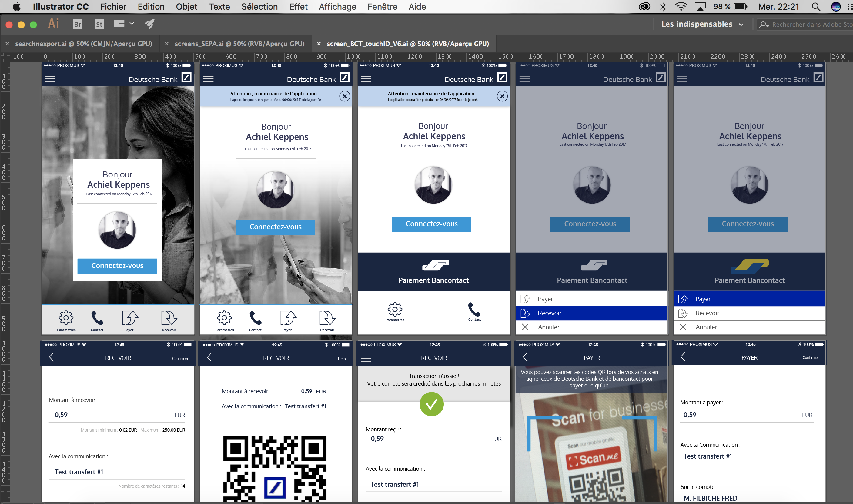
Task: Expand the arrange documents dropdown arrow
Action: tap(132, 23)
